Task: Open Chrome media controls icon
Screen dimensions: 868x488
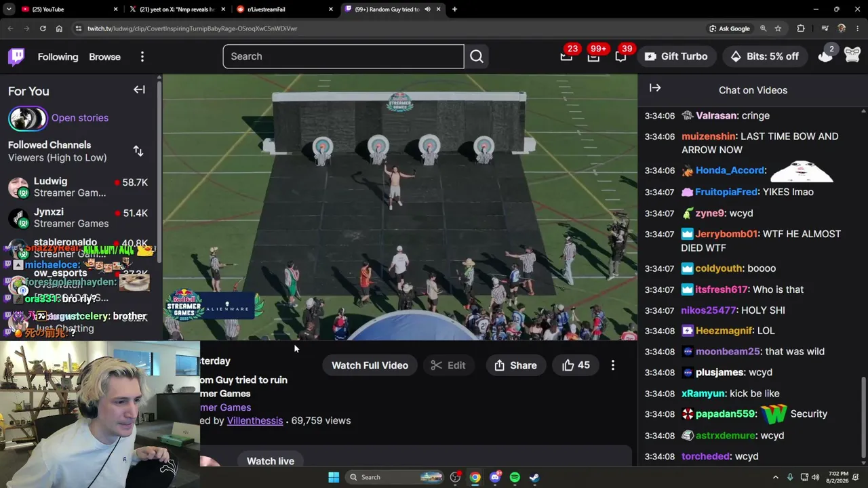Action: tap(825, 28)
